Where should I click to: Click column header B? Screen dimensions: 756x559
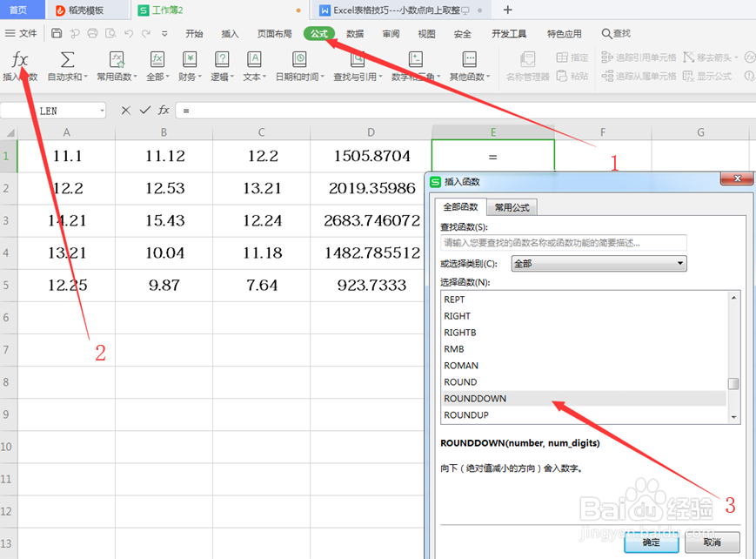coord(164,132)
